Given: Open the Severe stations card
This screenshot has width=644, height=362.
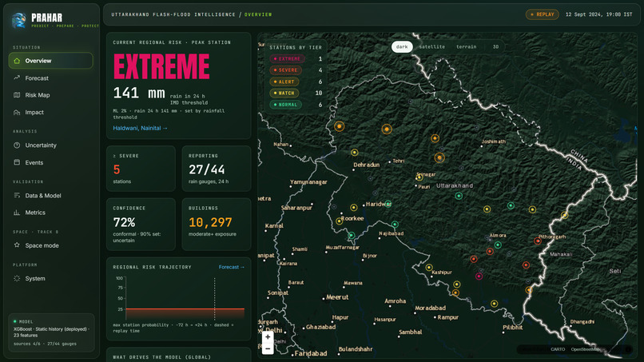Looking at the screenshot, I should coord(141,169).
